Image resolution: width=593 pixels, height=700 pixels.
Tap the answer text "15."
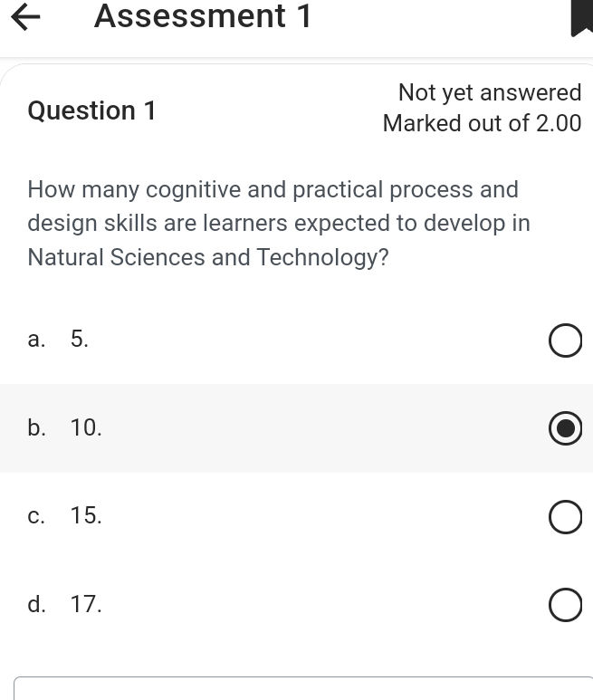tap(86, 516)
